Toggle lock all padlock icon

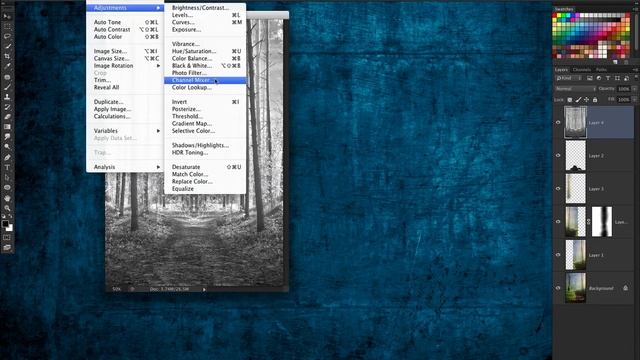(x=595, y=100)
